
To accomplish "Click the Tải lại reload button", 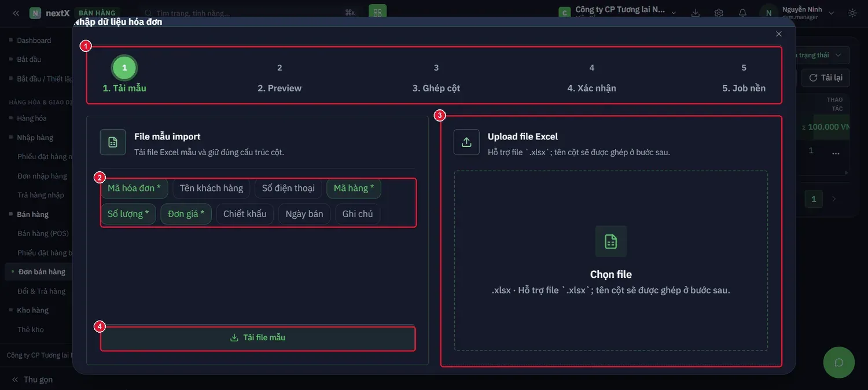I will 825,78.
